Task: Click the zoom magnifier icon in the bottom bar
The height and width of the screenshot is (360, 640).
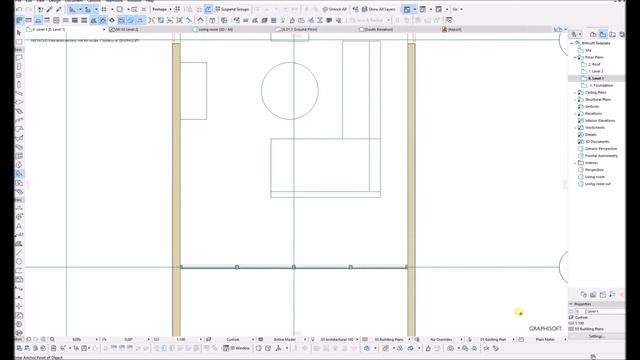Action: (x=52, y=339)
